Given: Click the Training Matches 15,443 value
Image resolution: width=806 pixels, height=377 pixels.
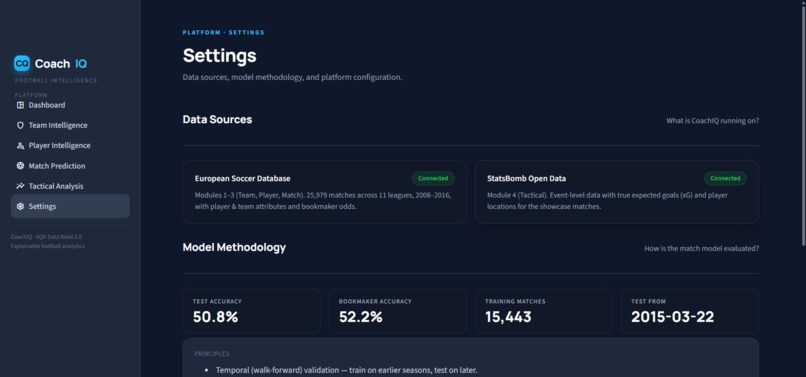Looking at the screenshot, I should click(508, 317).
